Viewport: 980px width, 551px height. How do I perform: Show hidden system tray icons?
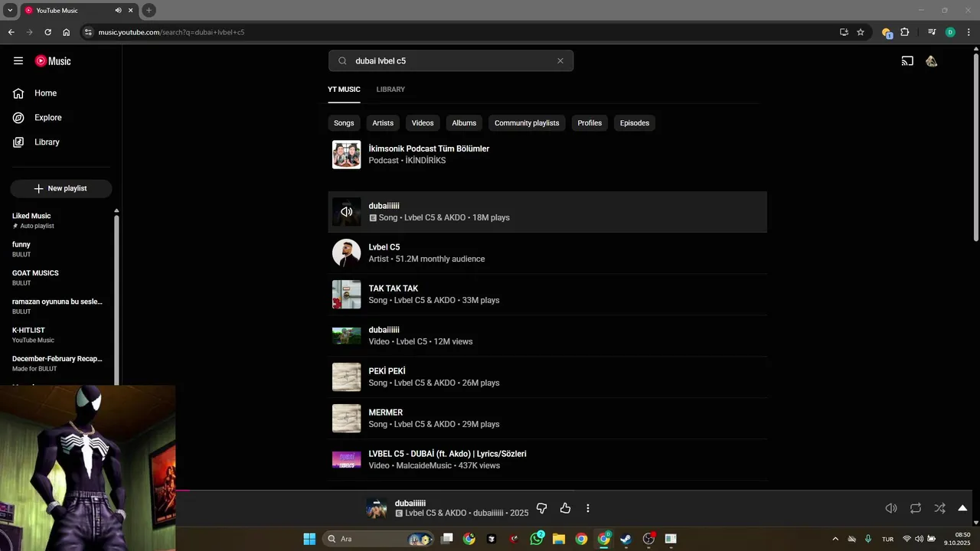(x=835, y=539)
